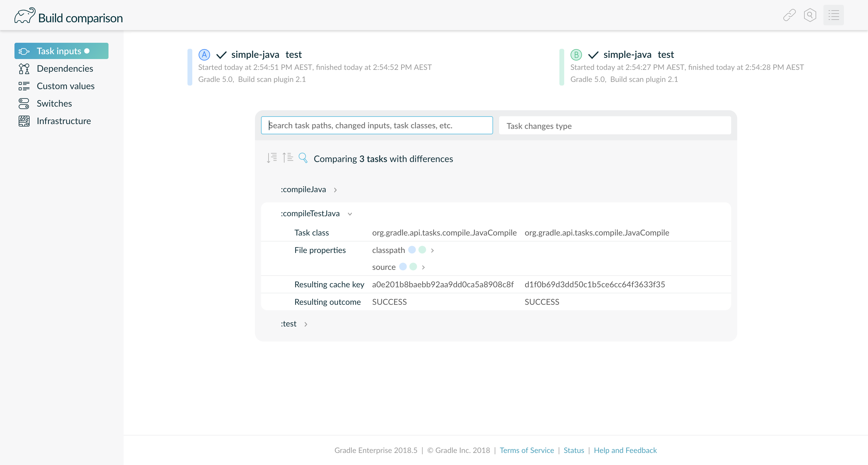868x465 pixels.
Task: Click the magnifier icon beside task count
Action: [x=303, y=158]
